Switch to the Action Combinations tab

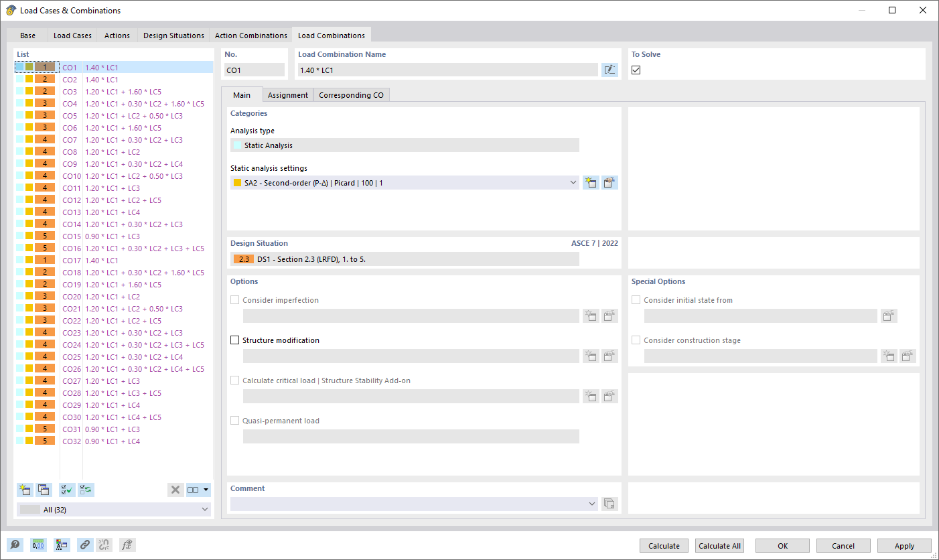coord(250,35)
